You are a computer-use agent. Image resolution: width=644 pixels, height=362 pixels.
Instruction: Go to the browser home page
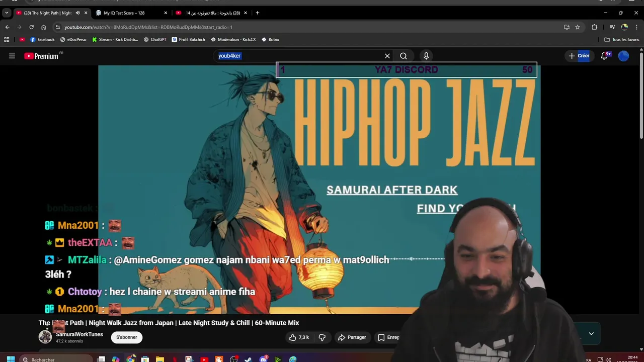point(43,27)
